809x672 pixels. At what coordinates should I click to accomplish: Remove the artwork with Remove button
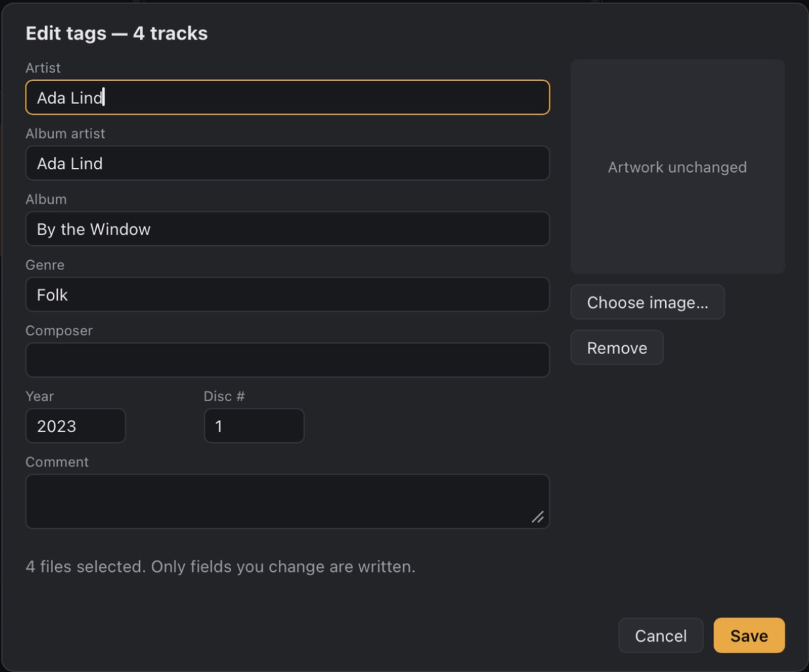click(x=617, y=348)
